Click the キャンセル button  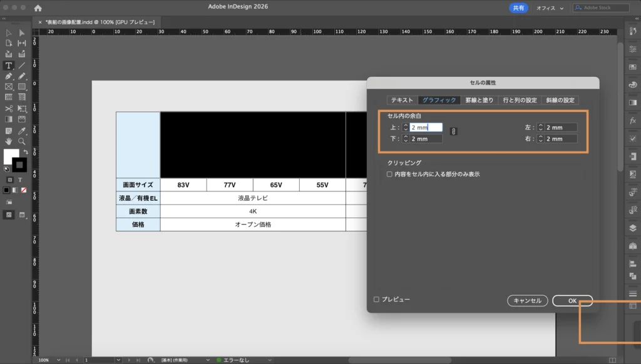527,301
